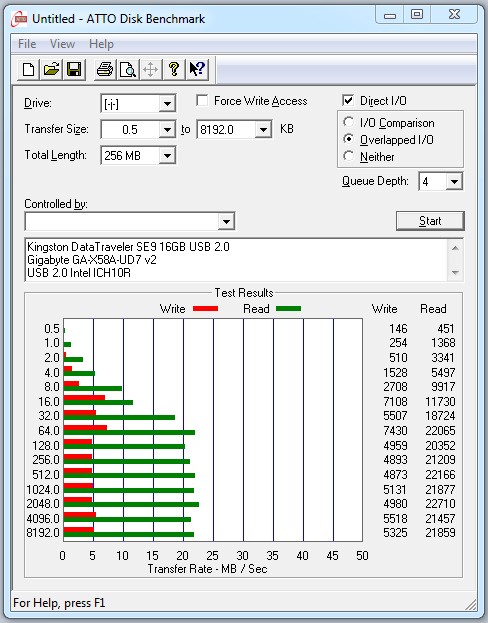Print results with the printer icon
The width and height of the screenshot is (488, 623).
point(105,70)
